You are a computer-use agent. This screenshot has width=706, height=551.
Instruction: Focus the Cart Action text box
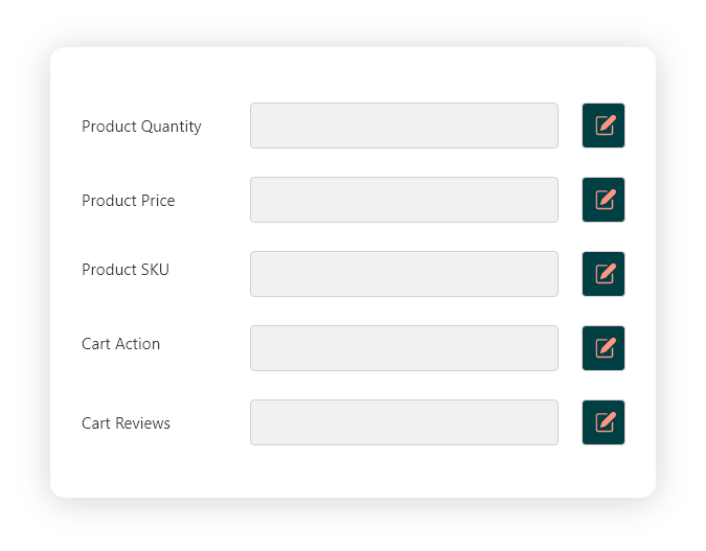coord(404,348)
